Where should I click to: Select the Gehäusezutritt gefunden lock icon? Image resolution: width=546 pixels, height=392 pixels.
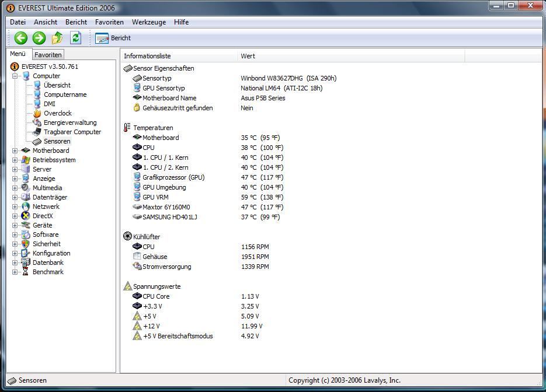[137, 107]
